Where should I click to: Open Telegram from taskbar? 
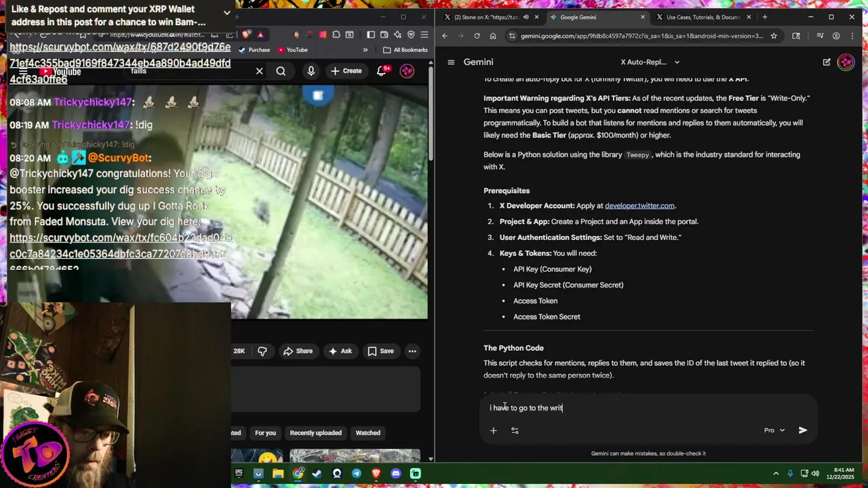357,473
